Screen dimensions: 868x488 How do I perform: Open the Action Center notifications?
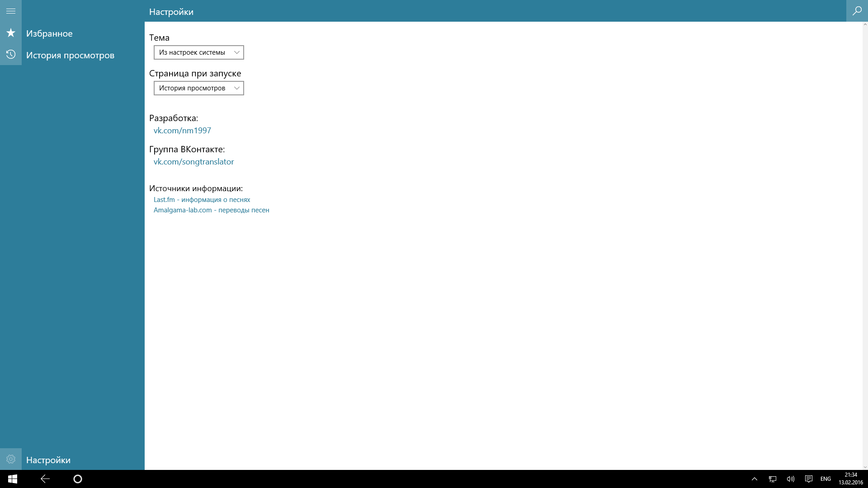click(808, 479)
